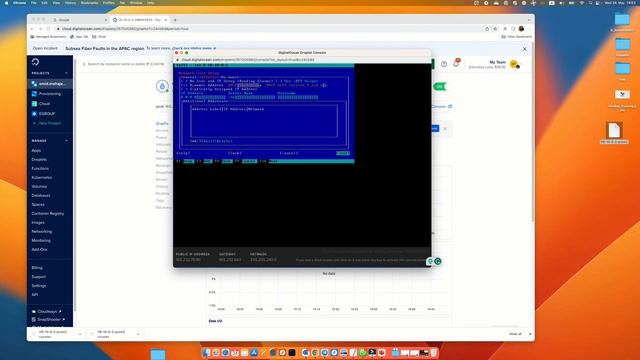Click the document file icon on the desktop

click(x=614, y=131)
